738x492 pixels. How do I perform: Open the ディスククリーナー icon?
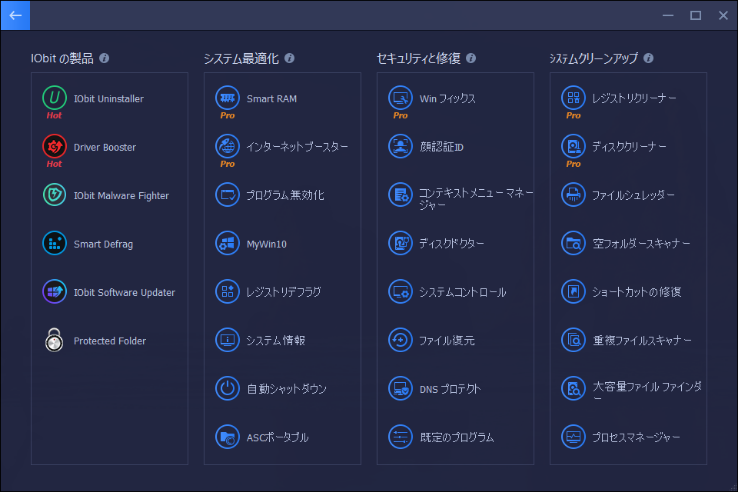click(x=573, y=146)
